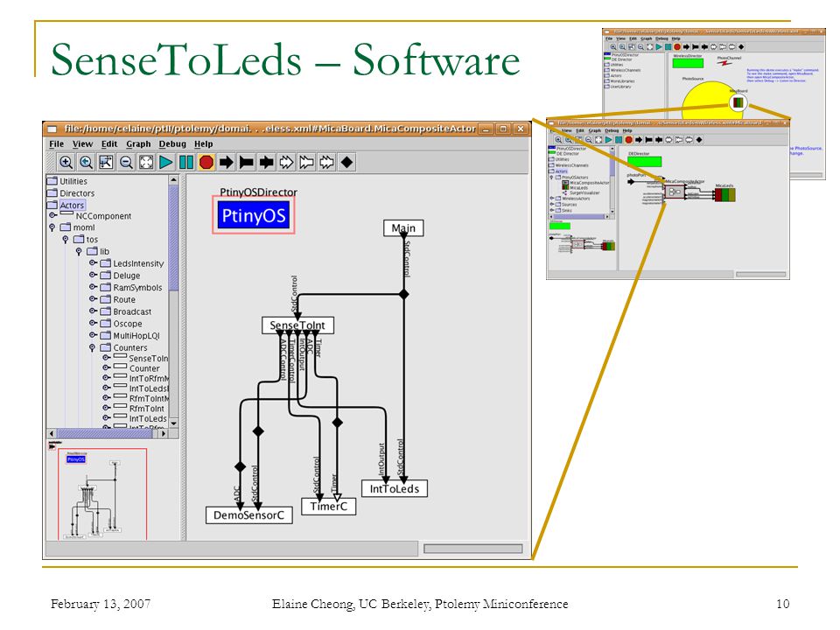Click green DEDirector block in middle window
Image resolution: width=840 pixels, height=630 pixels.
[x=645, y=161]
